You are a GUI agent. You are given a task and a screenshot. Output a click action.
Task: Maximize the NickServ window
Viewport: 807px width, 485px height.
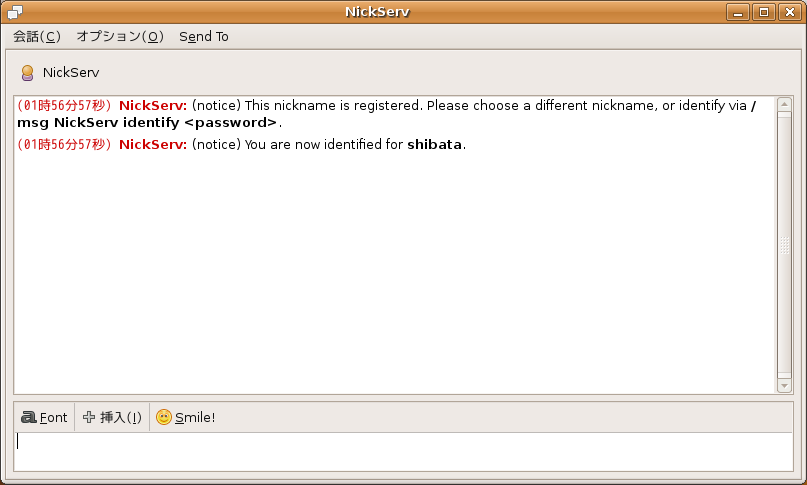pyautogui.click(x=764, y=12)
